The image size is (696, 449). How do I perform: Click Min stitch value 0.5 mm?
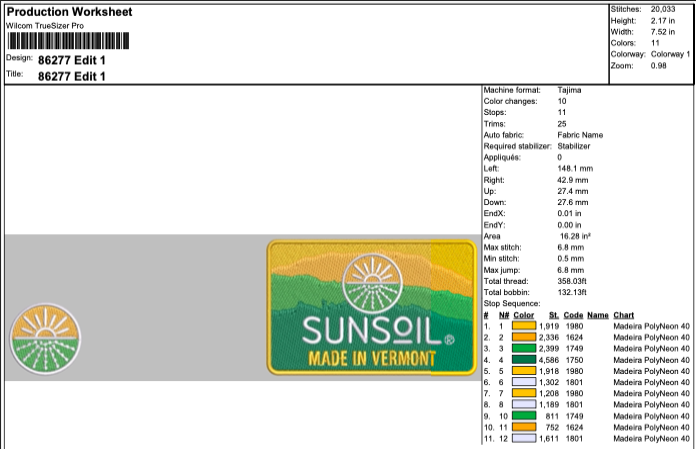(571, 258)
